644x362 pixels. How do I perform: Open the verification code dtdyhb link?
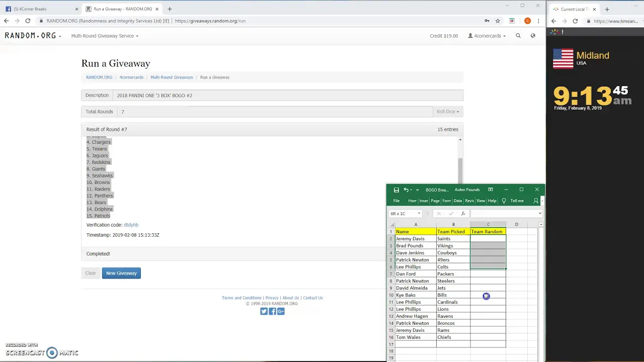tap(131, 225)
